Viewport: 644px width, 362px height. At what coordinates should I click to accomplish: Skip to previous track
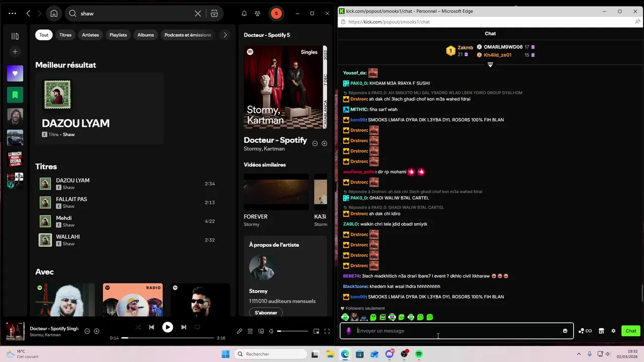pyautogui.click(x=151, y=327)
